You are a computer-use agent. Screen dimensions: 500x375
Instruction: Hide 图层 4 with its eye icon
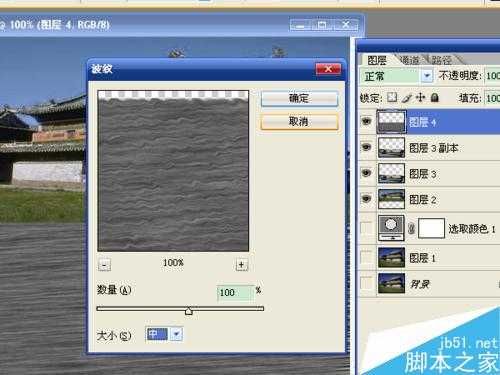367,121
